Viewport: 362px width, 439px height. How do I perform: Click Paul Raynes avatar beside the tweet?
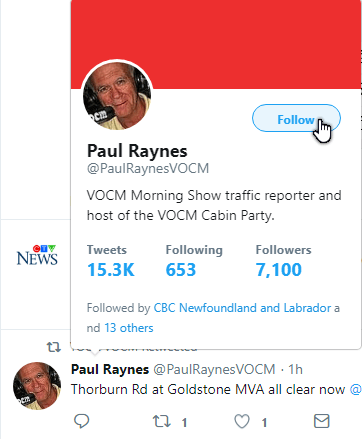point(37,386)
